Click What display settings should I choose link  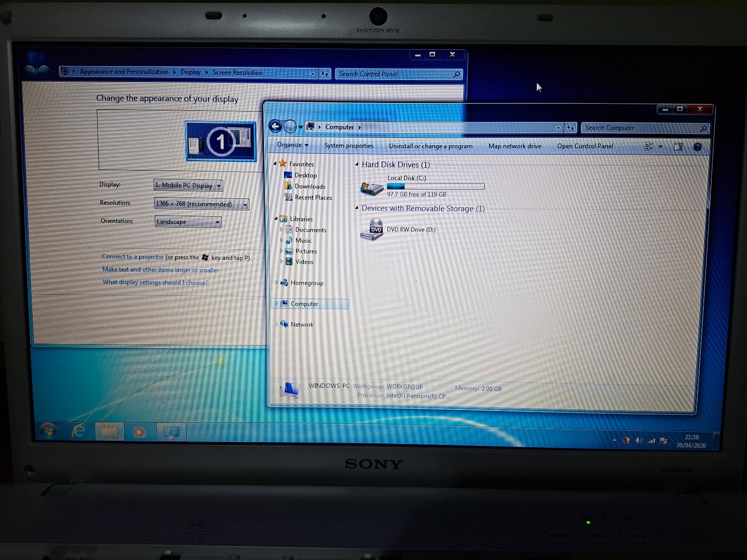(155, 282)
